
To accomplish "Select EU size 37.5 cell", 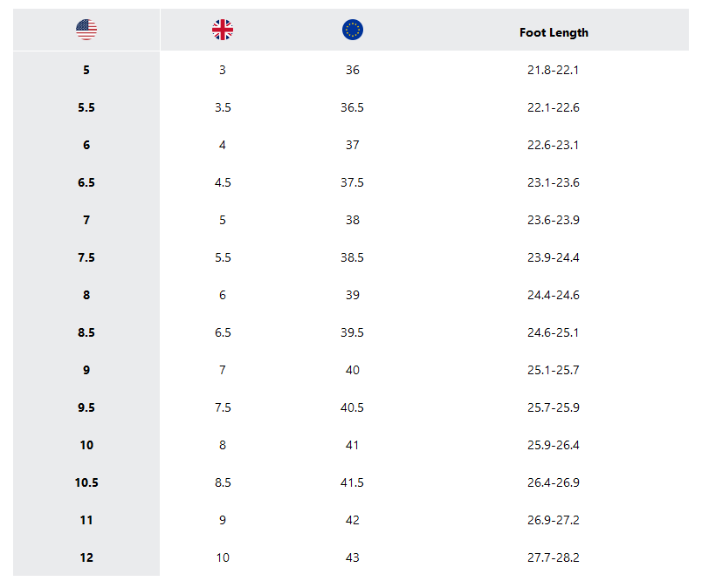I will [x=352, y=182].
